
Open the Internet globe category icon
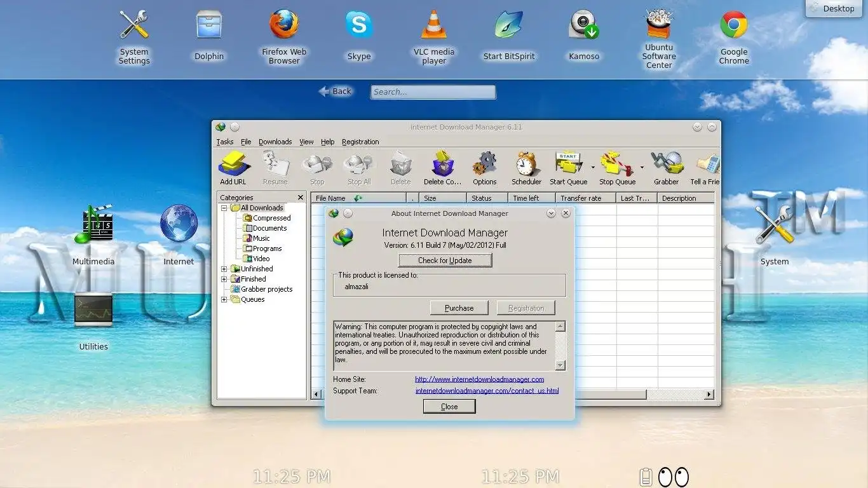tap(179, 224)
